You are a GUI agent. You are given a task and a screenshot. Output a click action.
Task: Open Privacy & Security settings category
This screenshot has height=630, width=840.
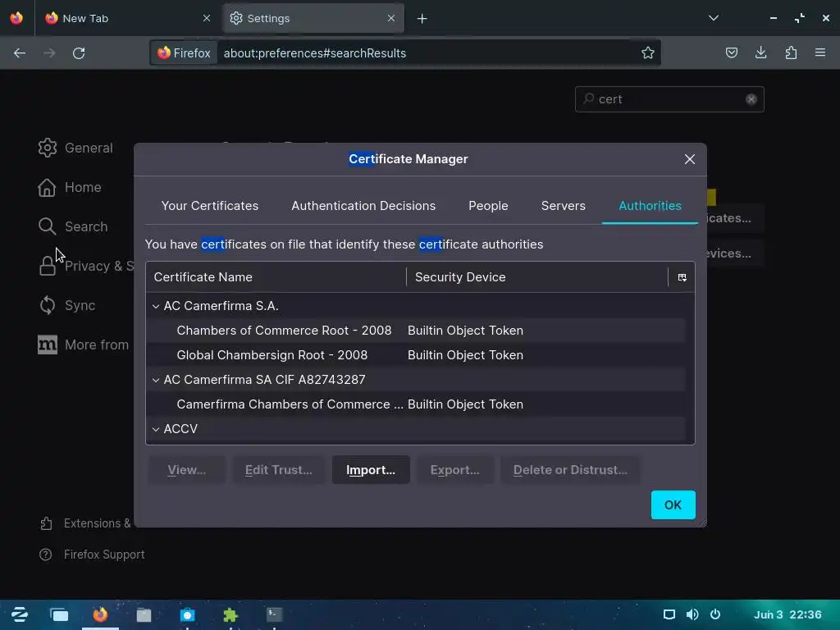(85, 267)
